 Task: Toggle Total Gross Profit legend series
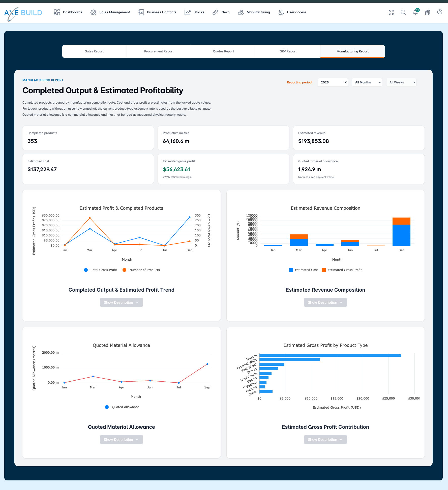(100, 270)
